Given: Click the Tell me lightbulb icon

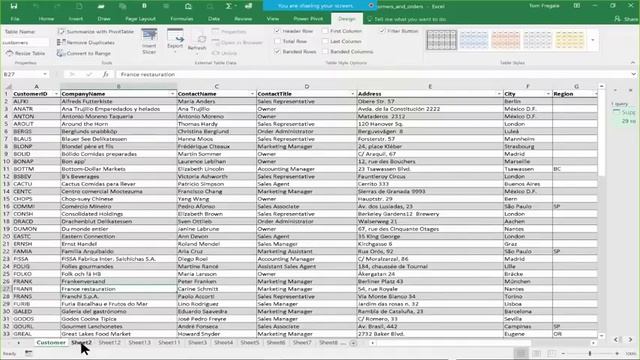Looking at the screenshot, I should pos(370,19).
